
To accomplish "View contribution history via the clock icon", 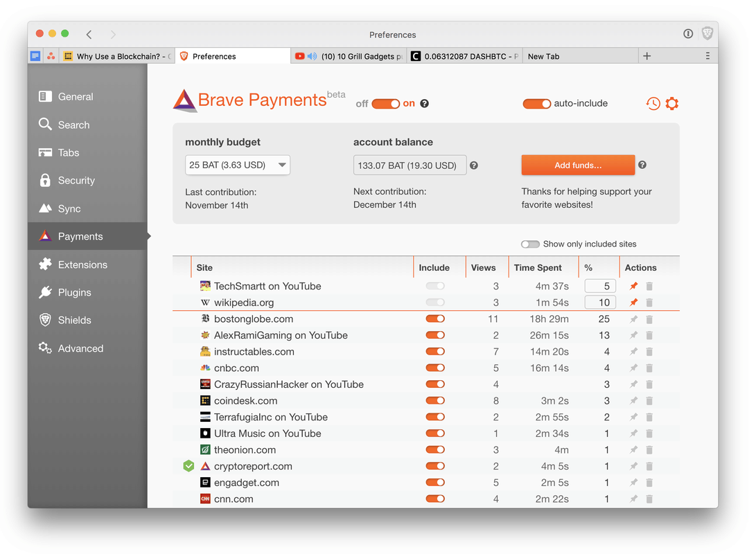I will [x=653, y=103].
